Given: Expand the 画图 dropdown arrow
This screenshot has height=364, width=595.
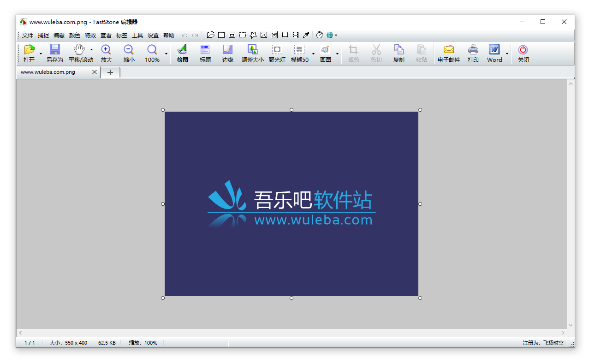Looking at the screenshot, I should click(337, 54).
